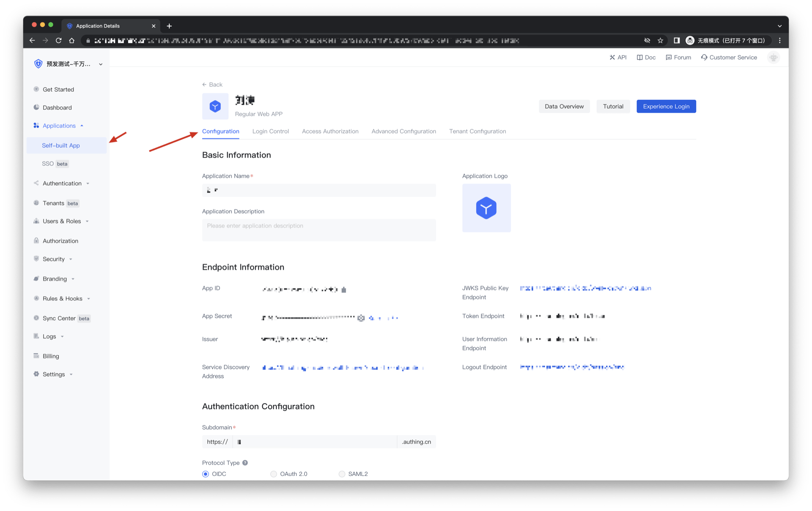Open the Dashboard section in sidebar
812x511 pixels.
pos(57,107)
